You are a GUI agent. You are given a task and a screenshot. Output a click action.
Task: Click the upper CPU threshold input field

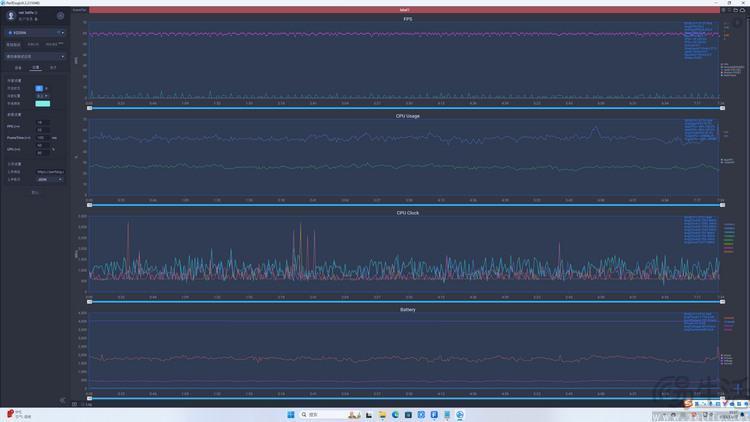click(x=43, y=145)
